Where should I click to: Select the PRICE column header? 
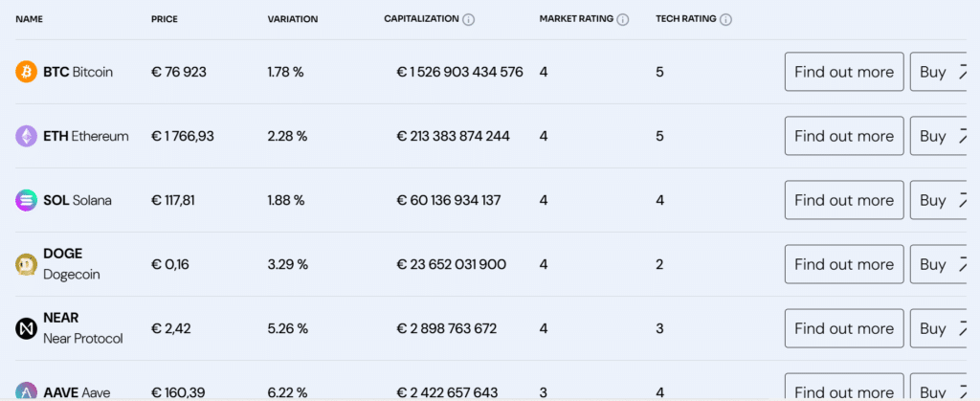coord(165,19)
